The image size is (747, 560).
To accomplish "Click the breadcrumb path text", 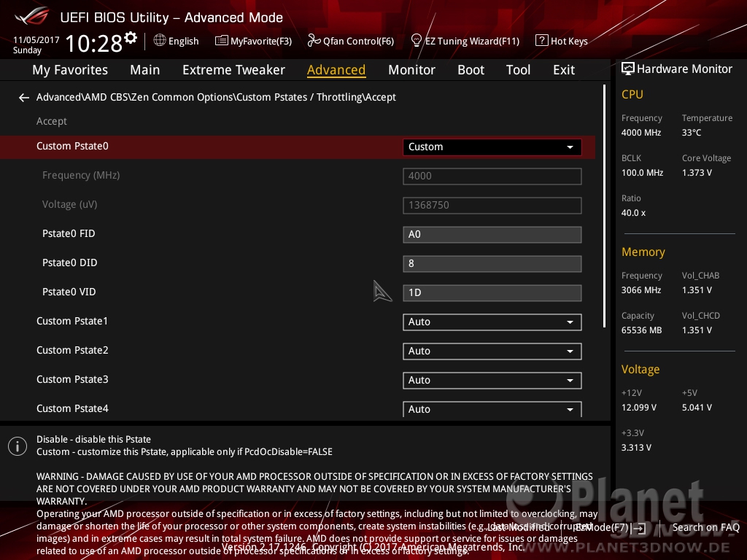I will 216,97.
